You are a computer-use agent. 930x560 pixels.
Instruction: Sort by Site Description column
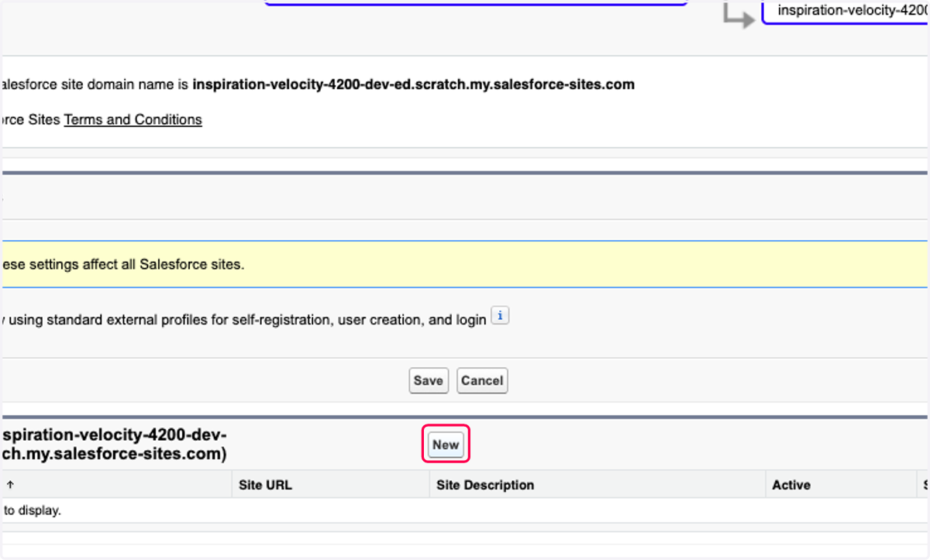point(485,485)
